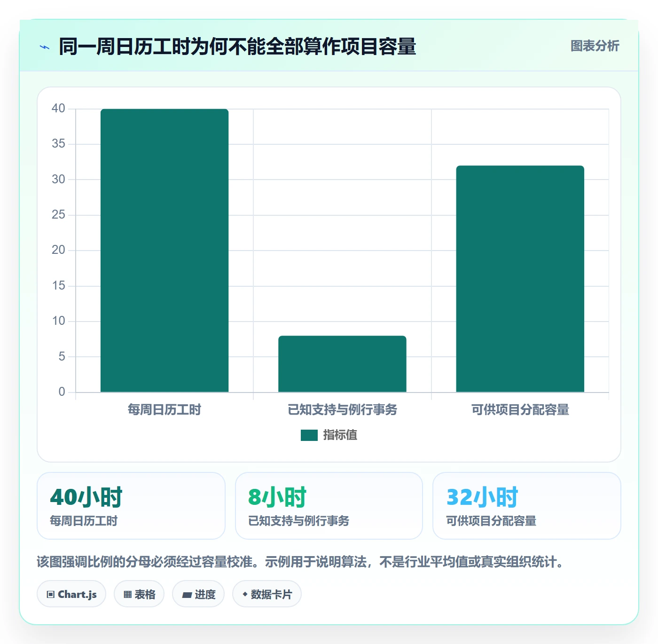
Task: Click the Chart.js tag
Action: point(71,594)
